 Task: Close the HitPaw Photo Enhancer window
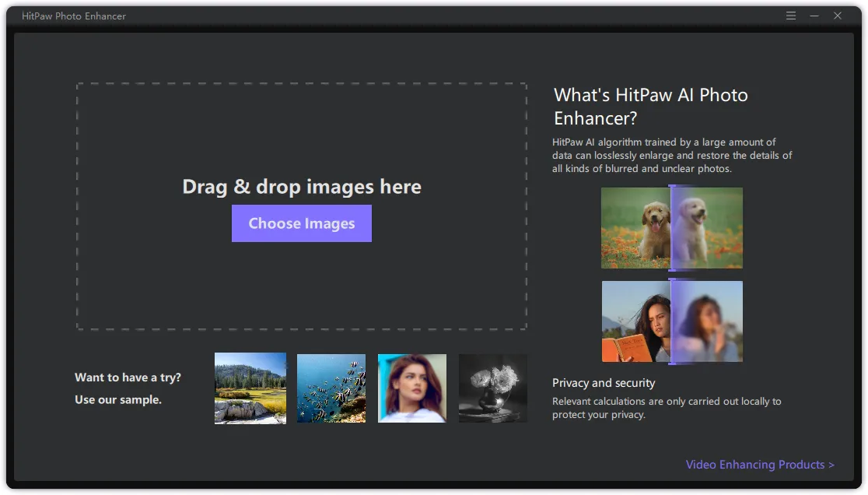pos(838,16)
